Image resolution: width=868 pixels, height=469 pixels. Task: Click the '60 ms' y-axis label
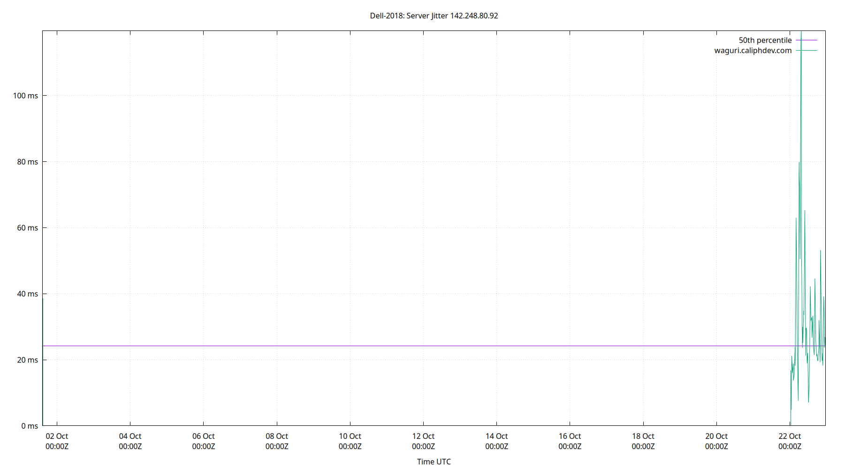(x=27, y=228)
